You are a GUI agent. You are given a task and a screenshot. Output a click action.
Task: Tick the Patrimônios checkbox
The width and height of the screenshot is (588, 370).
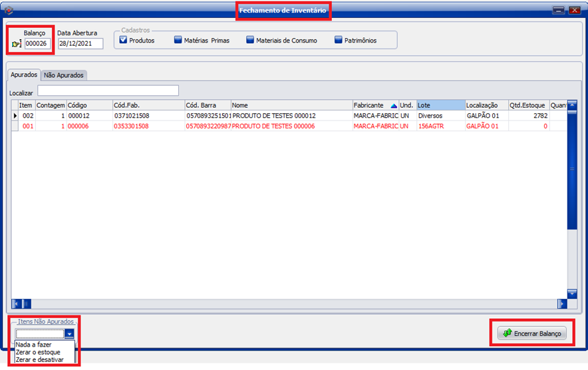point(339,40)
